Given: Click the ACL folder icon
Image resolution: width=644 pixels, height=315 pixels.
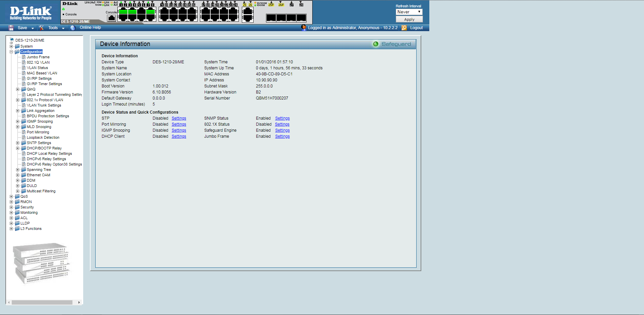Looking at the screenshot, I should 17,218.
